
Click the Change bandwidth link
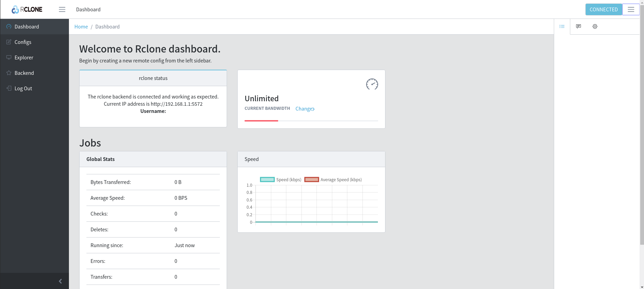point(305,109)
